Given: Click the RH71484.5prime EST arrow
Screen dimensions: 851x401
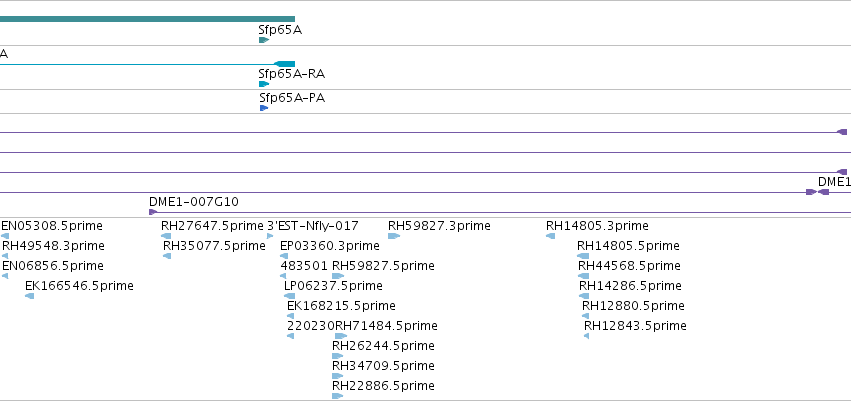Looking at the screenshot, I should coord(341,336).
